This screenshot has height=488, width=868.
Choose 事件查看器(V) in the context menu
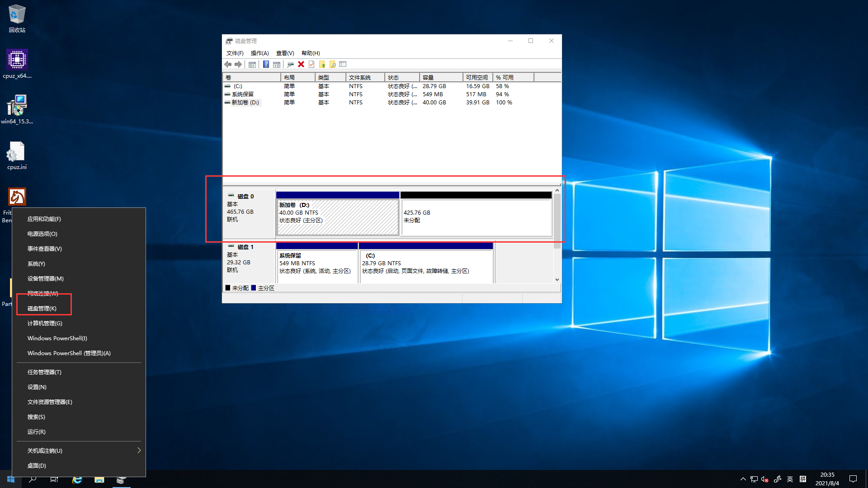click(79, 249)
